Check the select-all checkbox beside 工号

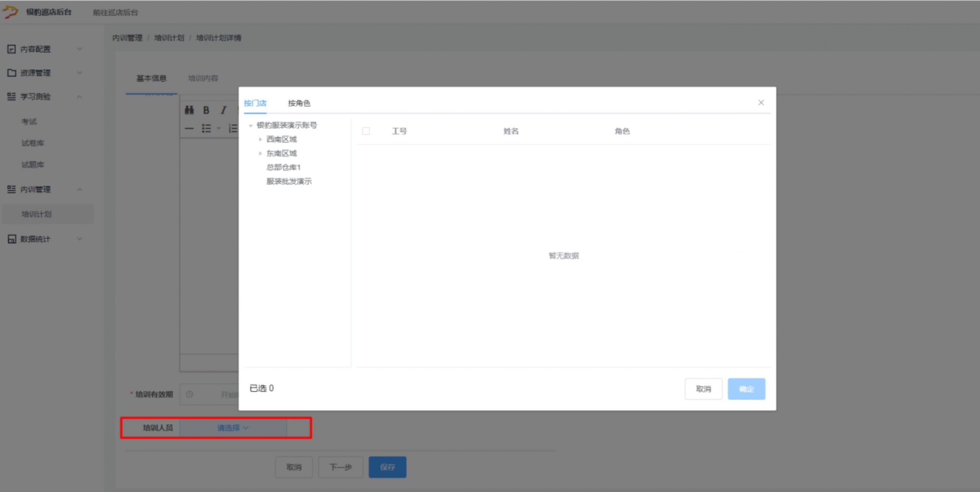pyautogui.click(x=366, y=131)
